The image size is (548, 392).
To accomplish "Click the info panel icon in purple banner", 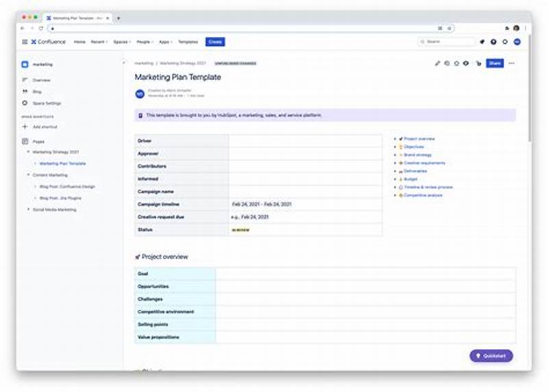I will pyautogui.click(x=140, y=115).
